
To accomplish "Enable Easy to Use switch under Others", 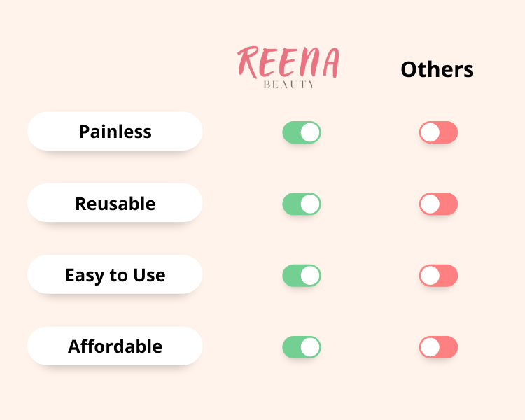I will click(x=438, y=275).
